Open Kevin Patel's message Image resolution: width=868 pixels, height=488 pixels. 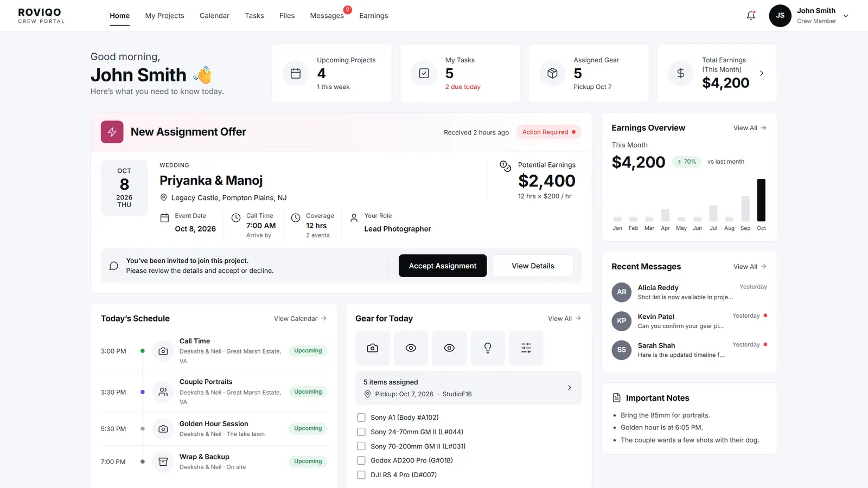pos(689,321)
